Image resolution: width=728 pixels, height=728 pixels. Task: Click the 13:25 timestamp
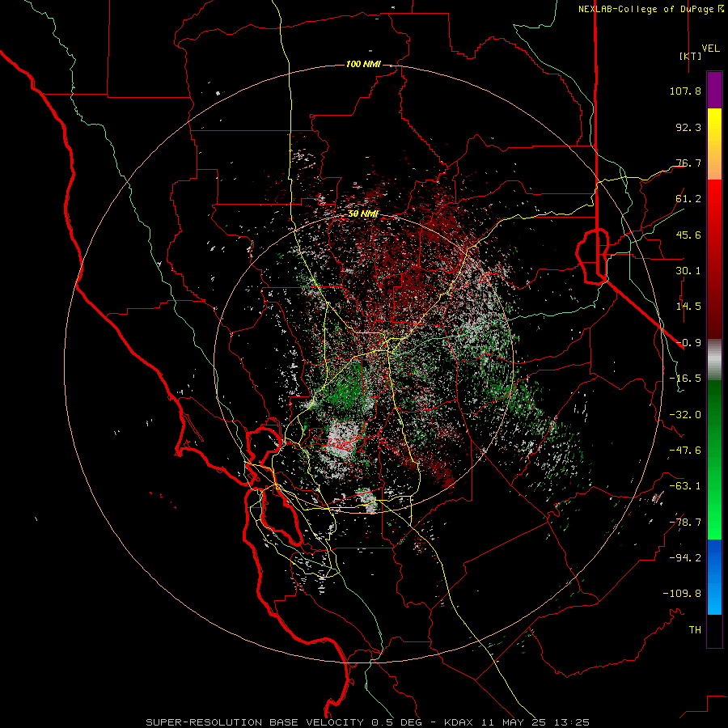pyautogui.click(x=574, y=722)
